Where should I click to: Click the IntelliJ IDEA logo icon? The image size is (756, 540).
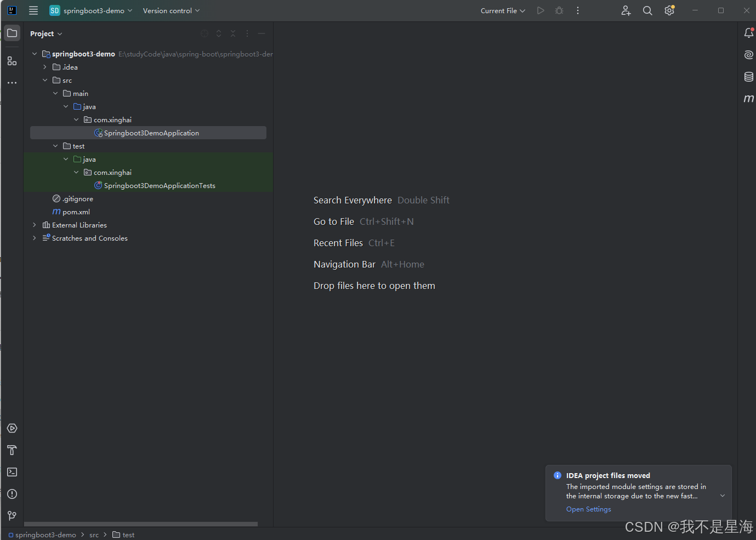(12, 10)
